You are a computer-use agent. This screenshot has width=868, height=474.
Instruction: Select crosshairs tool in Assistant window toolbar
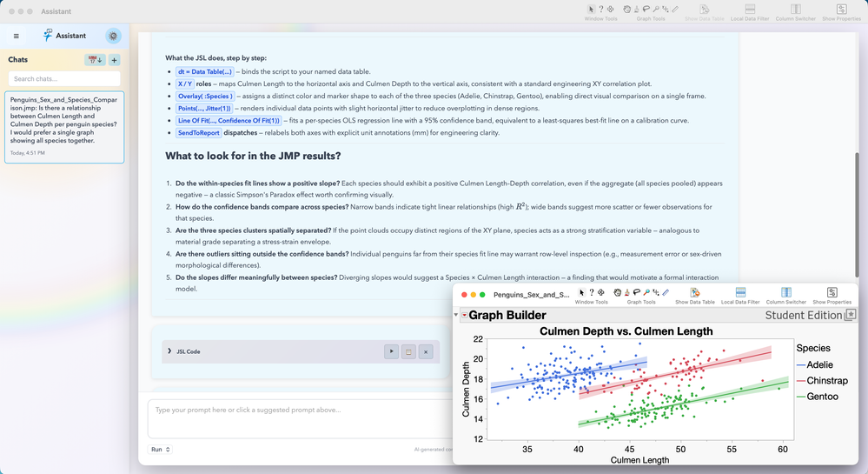(x=611, y=9)
